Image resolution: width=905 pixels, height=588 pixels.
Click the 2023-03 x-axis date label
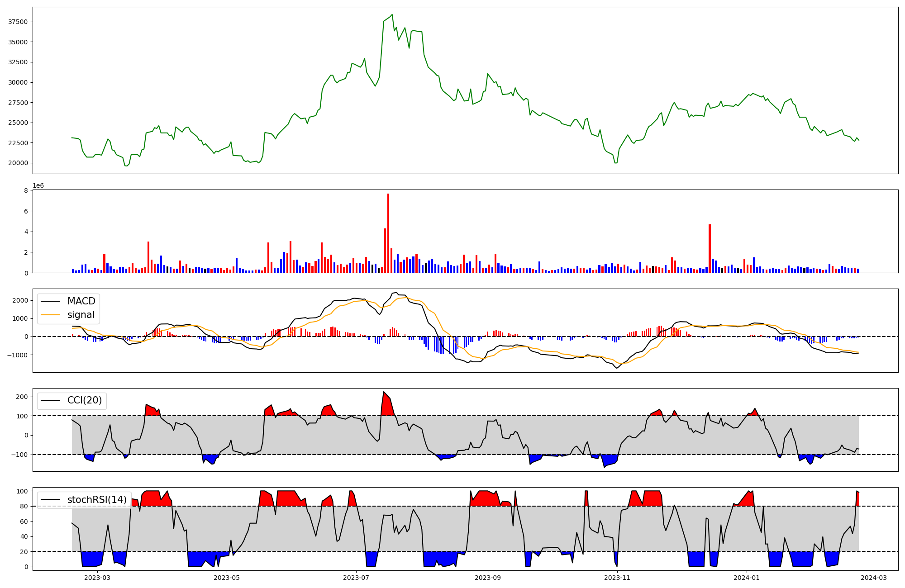pos(97,578)
